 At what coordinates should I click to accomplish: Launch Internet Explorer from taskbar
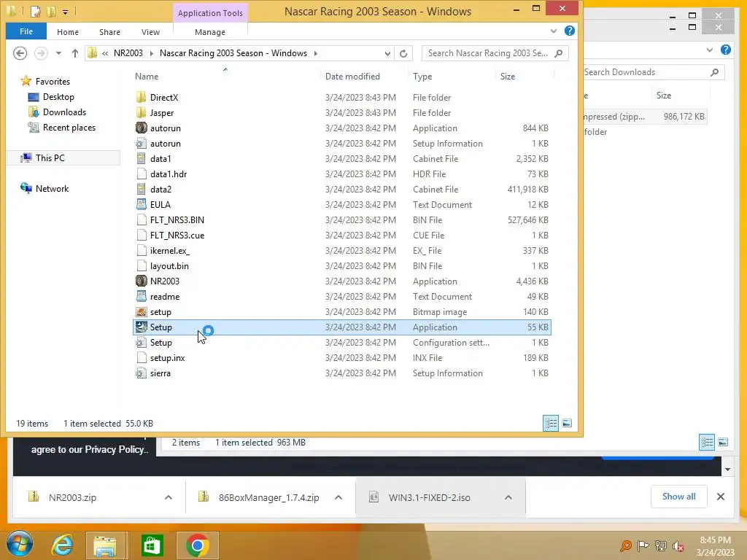click(62, 545)
